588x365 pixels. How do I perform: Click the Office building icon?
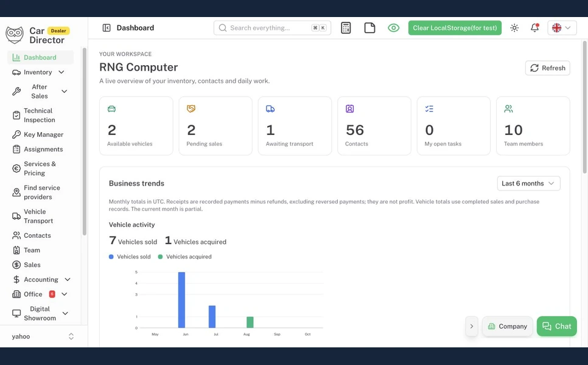click(x=16, y=294)
